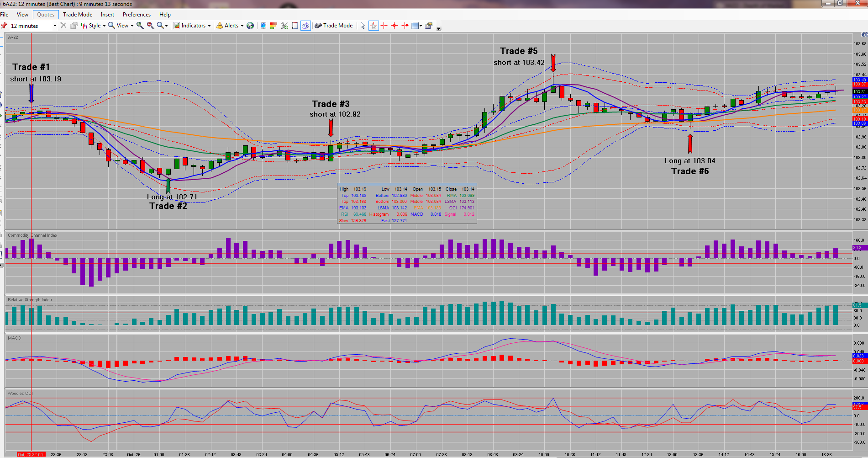Open the Quotes menu
868x458 pixels.
[x=46, y=15]
